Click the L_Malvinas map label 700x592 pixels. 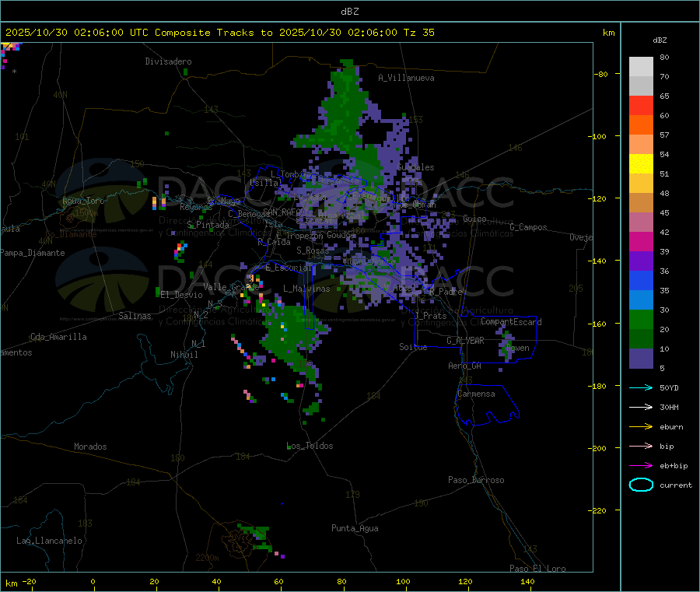[306, 289]
